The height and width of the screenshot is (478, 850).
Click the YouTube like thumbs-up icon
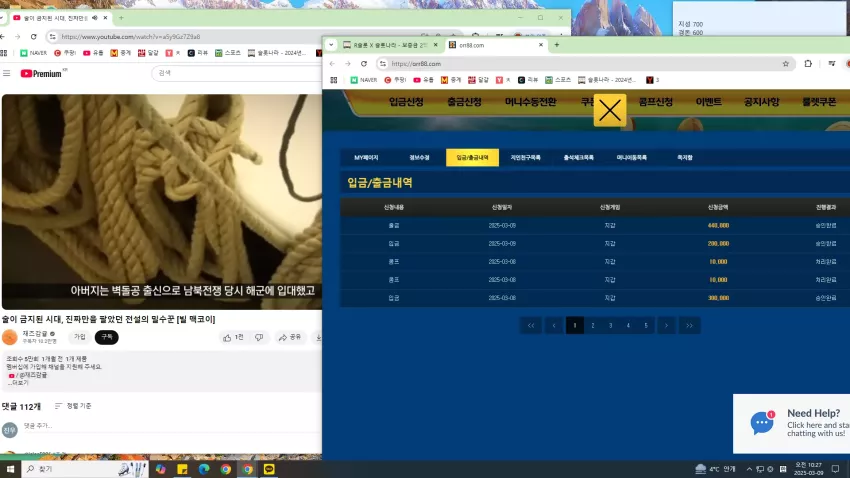click(x=227, y=338)
